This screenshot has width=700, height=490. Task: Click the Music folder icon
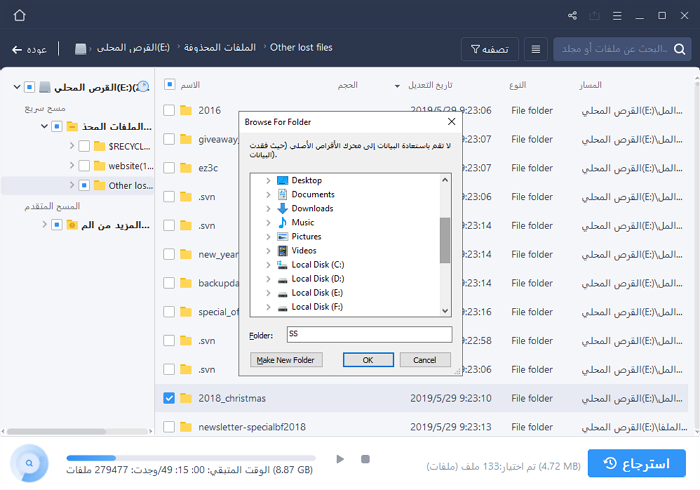(x=282, y=222)
